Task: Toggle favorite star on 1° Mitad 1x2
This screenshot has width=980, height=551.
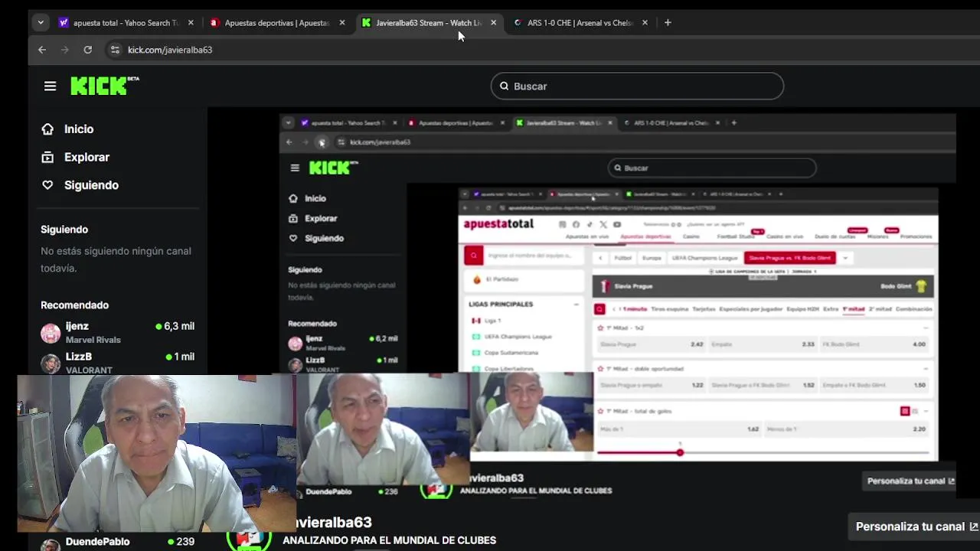Action: (600, 328)
